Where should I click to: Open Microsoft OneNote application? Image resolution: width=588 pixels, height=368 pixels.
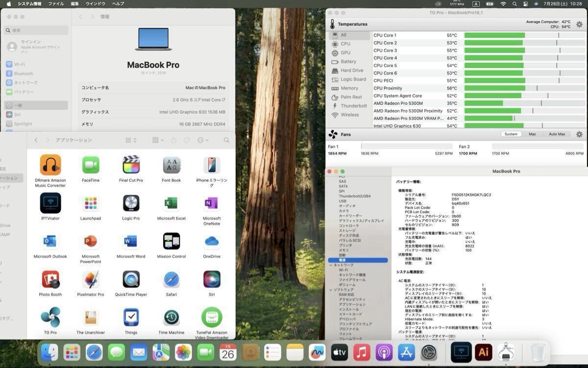[212, 203]
